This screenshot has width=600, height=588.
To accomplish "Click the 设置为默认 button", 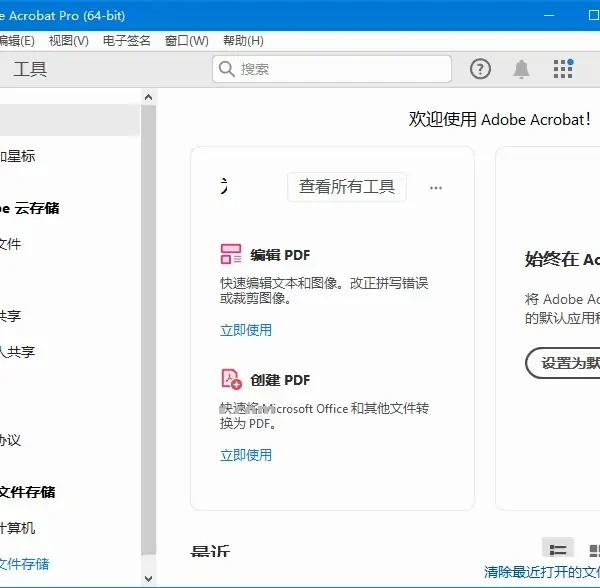I will click(x=563, y=363).
